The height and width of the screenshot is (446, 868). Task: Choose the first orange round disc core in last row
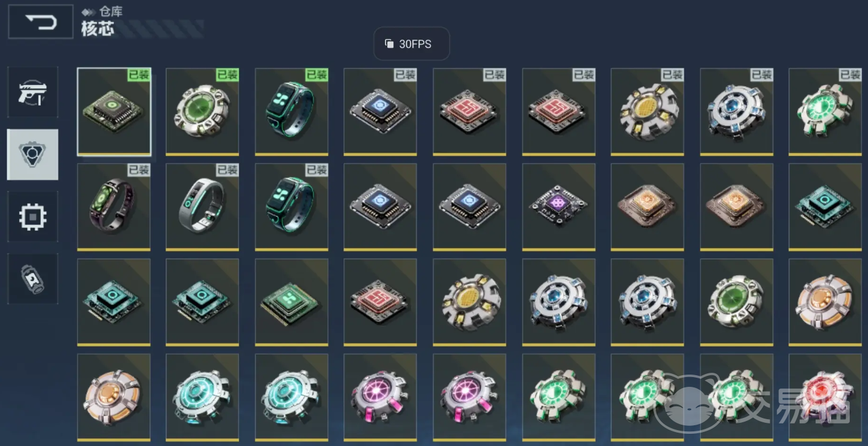tap(114, 397)
